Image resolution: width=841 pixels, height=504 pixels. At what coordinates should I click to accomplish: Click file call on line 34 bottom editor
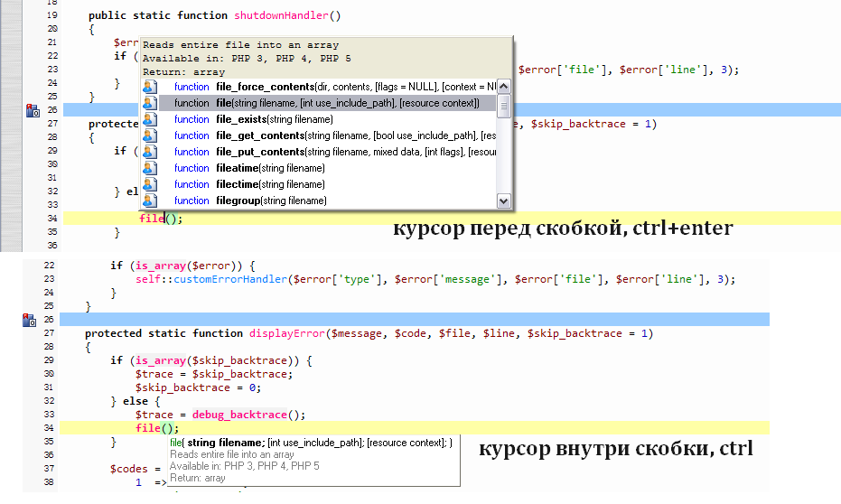tap(148, 428)
